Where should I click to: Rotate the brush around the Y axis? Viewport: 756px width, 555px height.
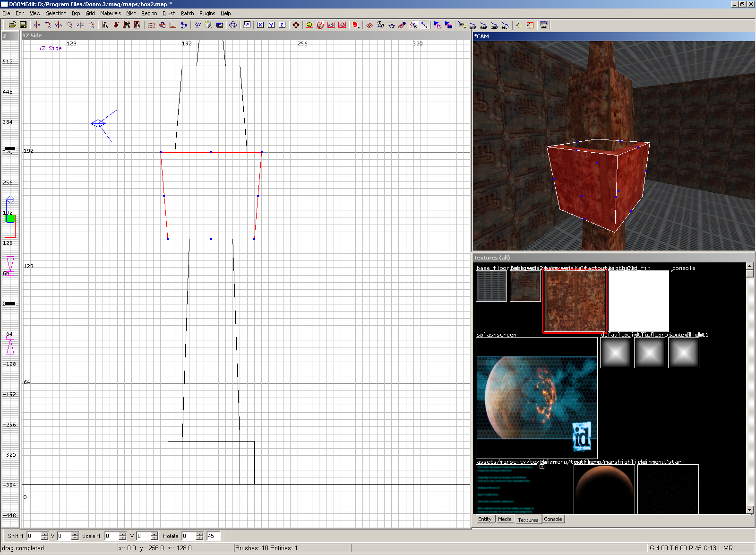(x=69, y=25)
